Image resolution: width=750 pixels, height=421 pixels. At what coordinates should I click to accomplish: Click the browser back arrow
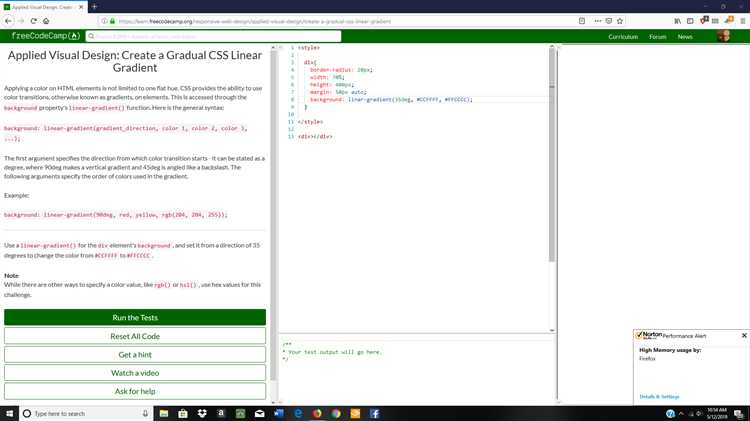click(x=7, y=20)
